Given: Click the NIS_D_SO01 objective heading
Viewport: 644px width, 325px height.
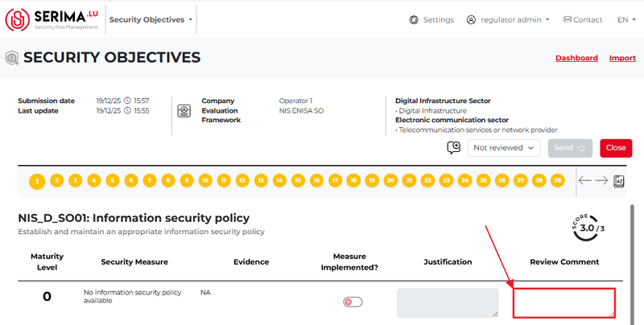Looking at the screenshot, I should click(x=134, y=218).
